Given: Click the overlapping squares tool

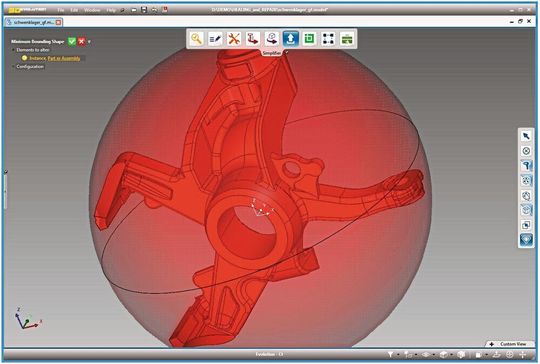Looking at the screenshot, I should click(526, 225).
